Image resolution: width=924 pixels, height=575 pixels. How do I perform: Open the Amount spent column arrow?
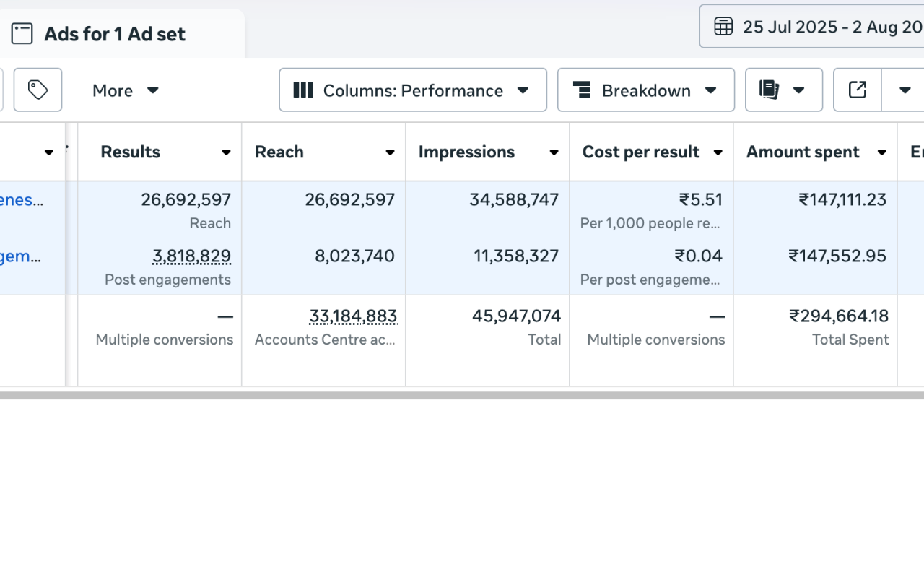pyautogui.click(x=881, y=152)
